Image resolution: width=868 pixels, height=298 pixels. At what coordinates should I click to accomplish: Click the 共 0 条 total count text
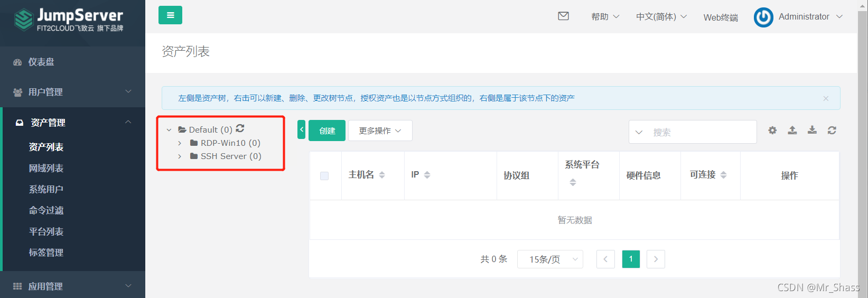click(x=494, y=259)
